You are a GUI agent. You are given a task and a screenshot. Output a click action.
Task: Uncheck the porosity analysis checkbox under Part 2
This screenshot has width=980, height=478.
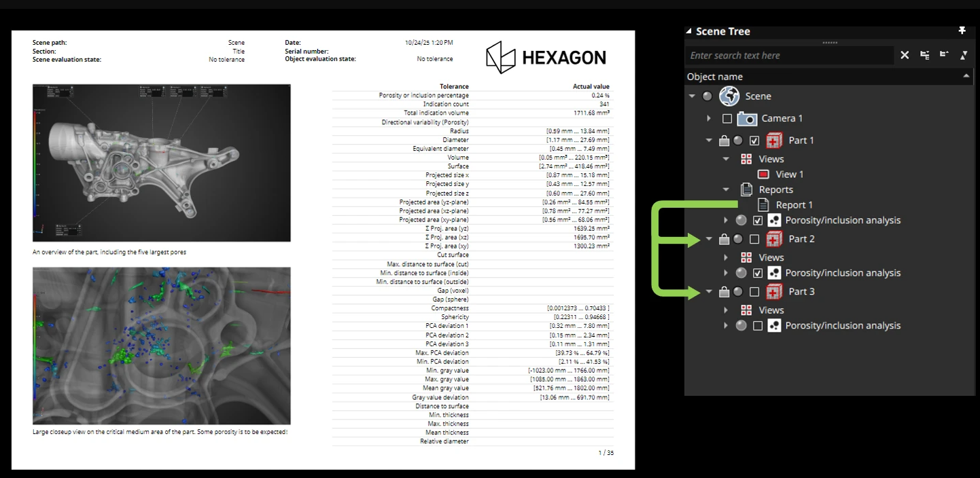tap(758, 273)
